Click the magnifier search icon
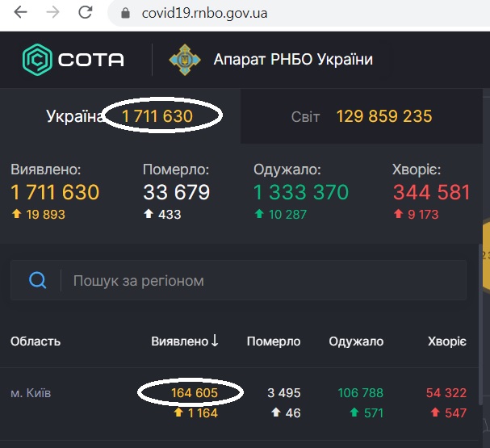 [x=37, y=280]
